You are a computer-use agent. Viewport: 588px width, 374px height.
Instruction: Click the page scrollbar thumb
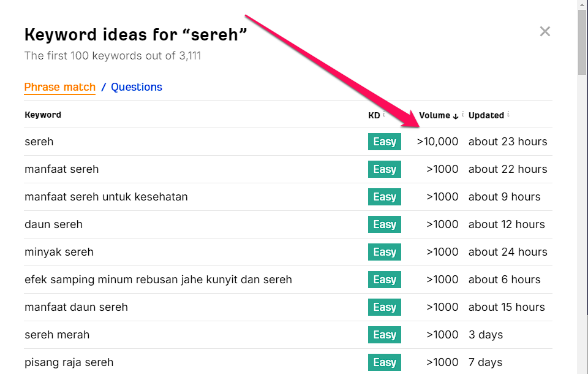tap(582, 43)
